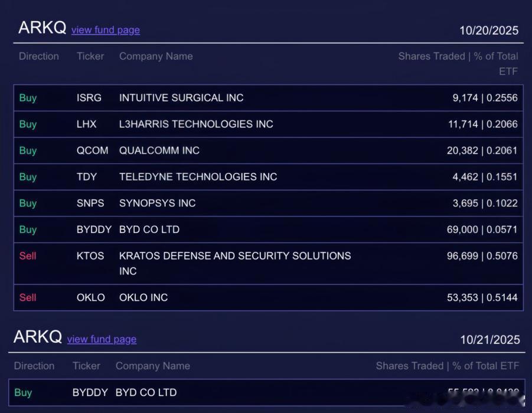Click the Buy label in the SNPS row

[28, 204]
